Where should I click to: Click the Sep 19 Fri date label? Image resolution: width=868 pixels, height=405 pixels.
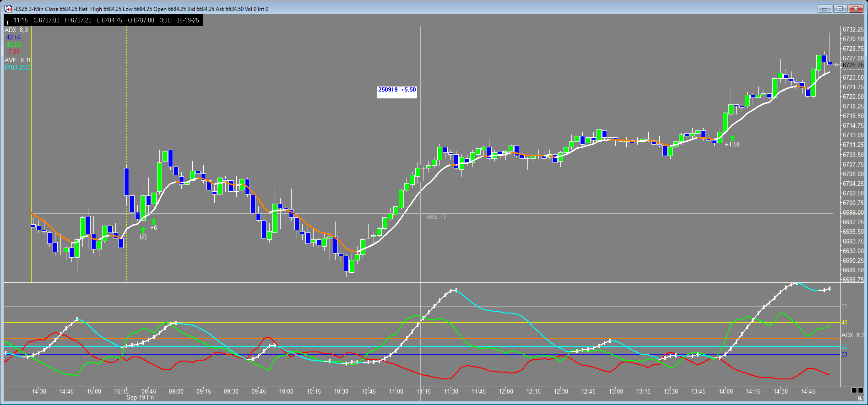pos(140,398)
